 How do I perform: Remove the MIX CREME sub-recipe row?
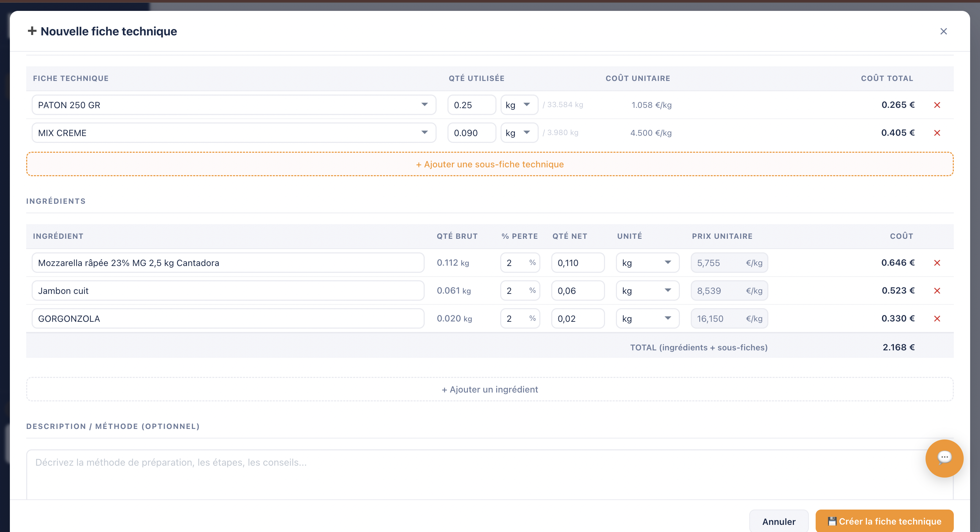click(937, 133)
